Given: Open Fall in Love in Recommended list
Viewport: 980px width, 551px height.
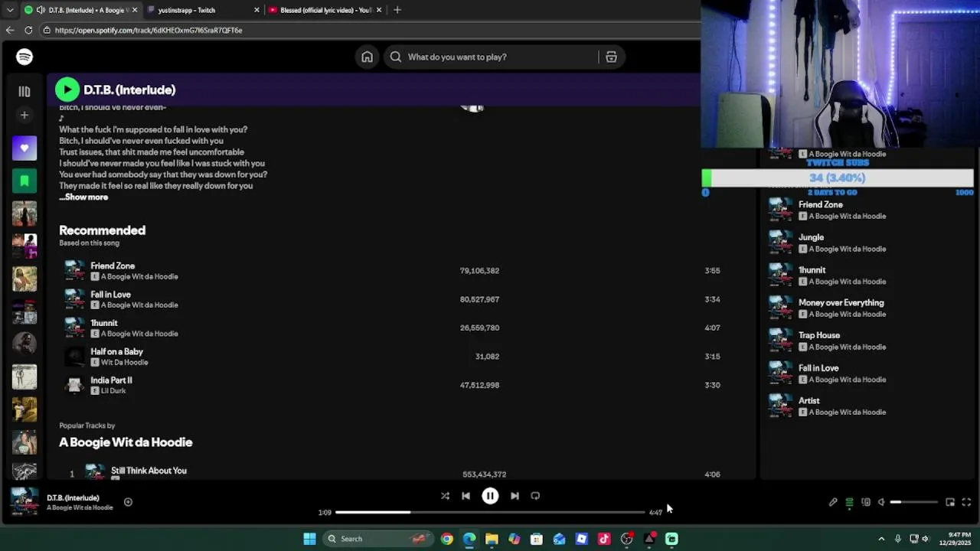Looking at the screenshot, I should coord(111,295).
